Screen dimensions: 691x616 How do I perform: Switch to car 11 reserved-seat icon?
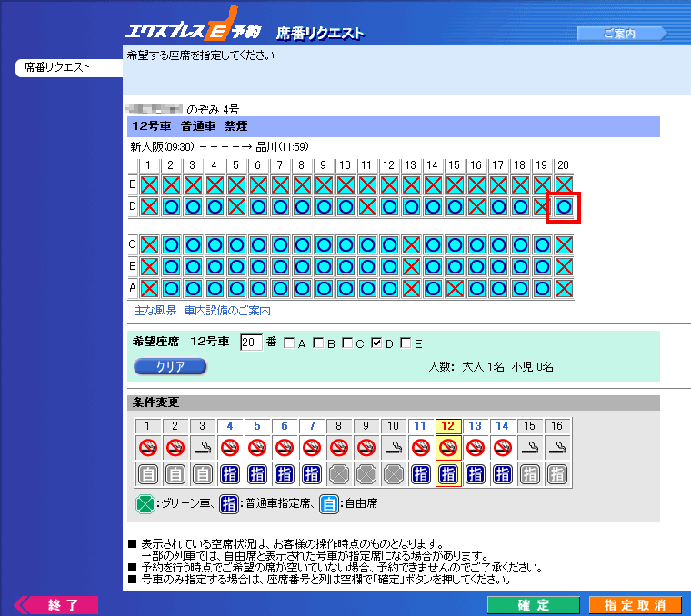420,473
